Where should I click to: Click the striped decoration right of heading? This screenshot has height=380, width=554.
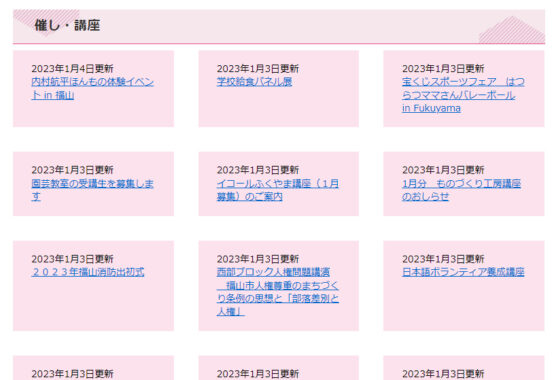click(x=512, y=30)
